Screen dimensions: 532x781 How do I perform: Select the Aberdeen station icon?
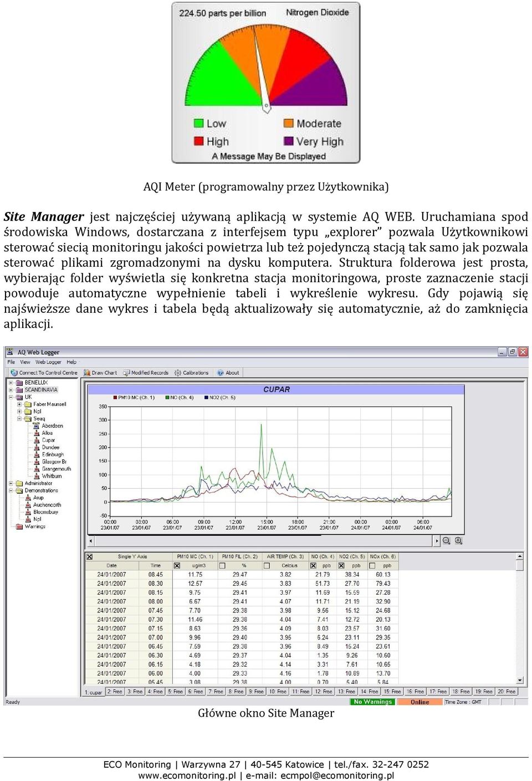[x=37, y=426]
